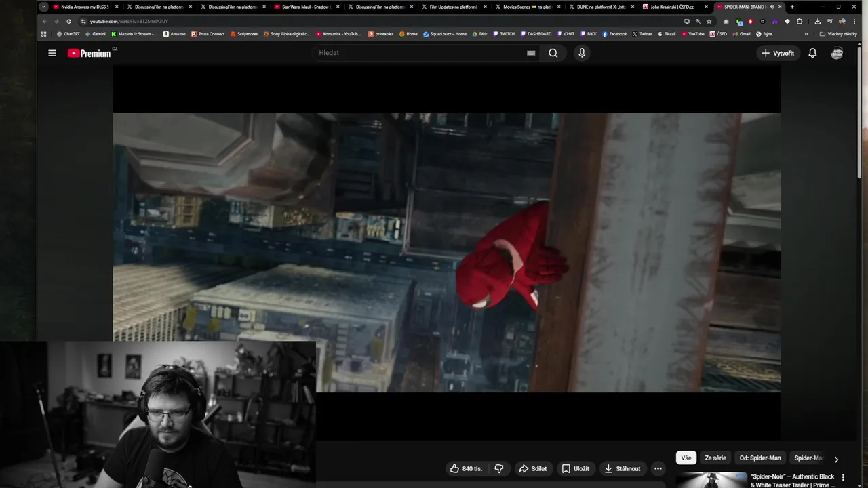Open the Chrome extensions puzzle icon
The height and width of the screenshot is (488, 868).
pos(800,21)
